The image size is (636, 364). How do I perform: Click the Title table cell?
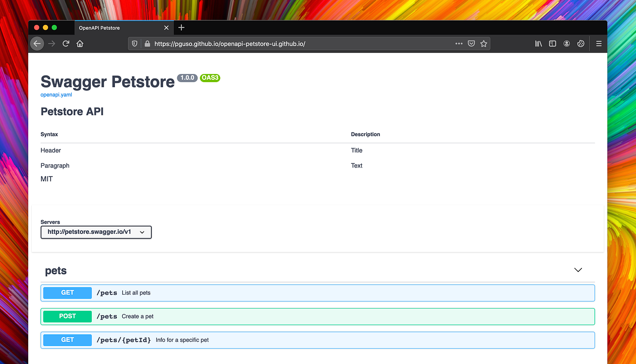pos(357,150)
